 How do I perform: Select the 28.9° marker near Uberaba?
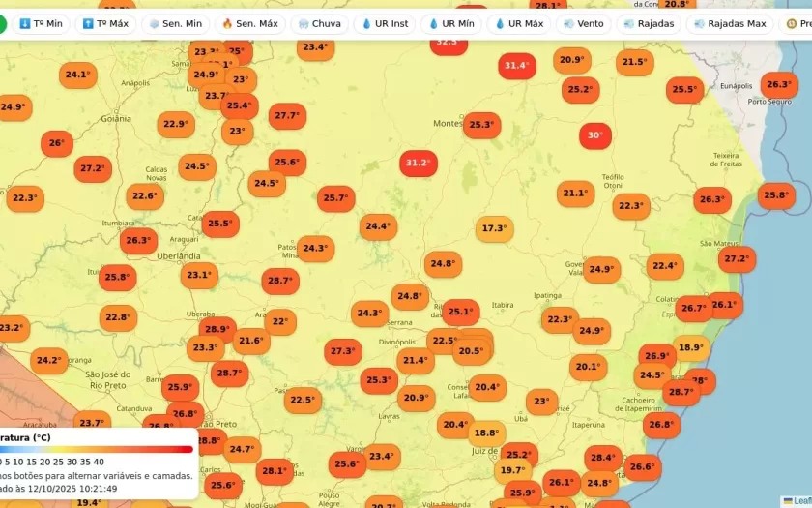(217, 329)
